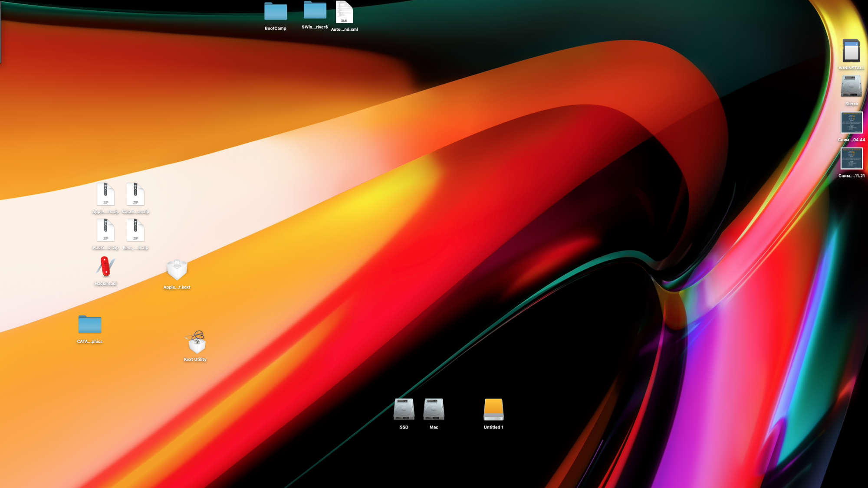Click the Hacki...ol.zip archive

[x=105, y=230]
